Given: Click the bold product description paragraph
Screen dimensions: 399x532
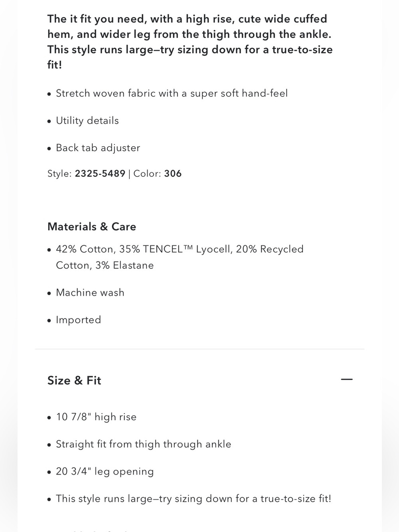Looking at the screenshot, I should (190, 42).
